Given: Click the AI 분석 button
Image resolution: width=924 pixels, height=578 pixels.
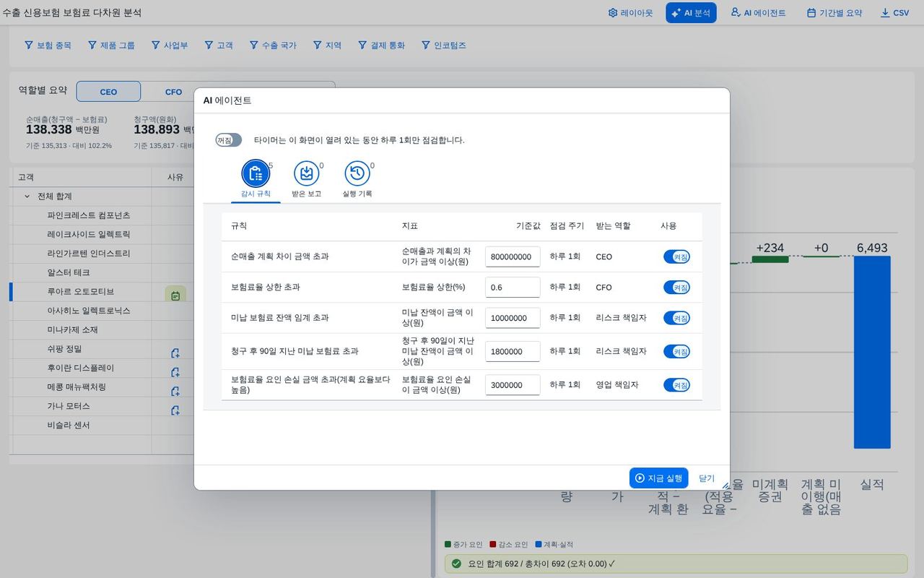Looking at the screenshot, I should point(691,13).
